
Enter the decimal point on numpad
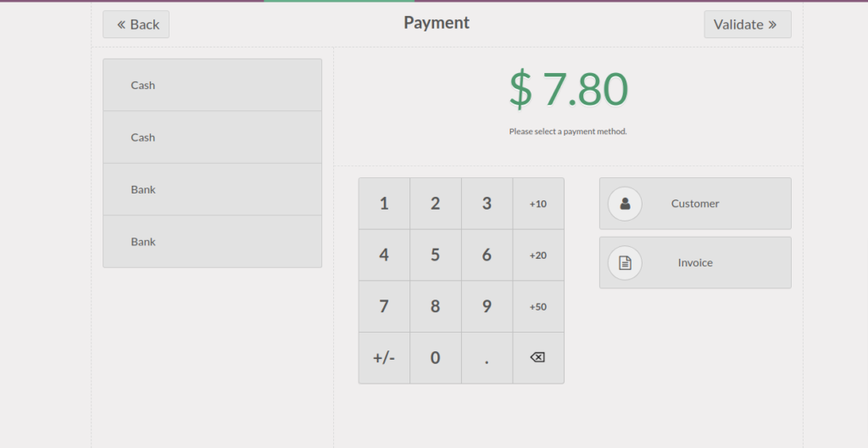[x=487, y=358]
